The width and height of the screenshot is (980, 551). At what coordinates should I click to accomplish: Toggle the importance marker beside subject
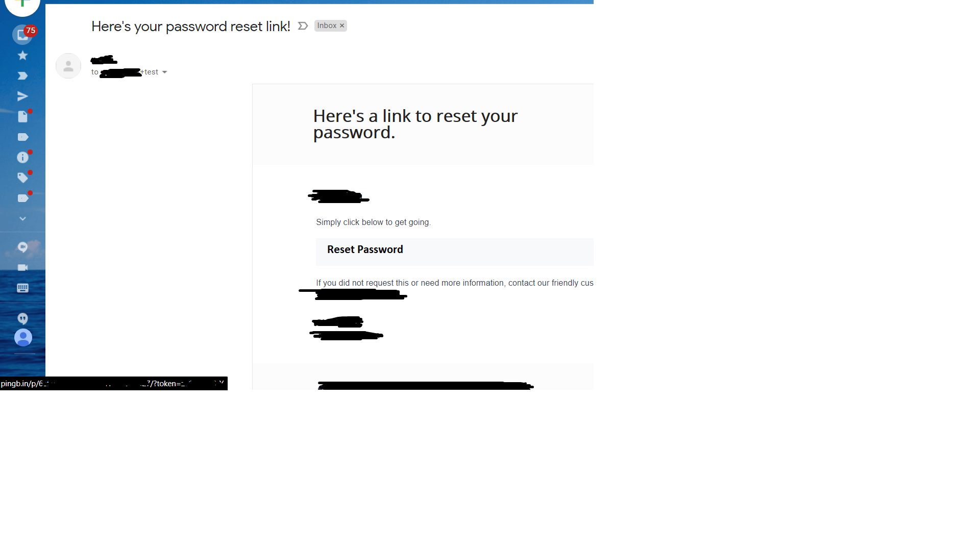[303, 26]
